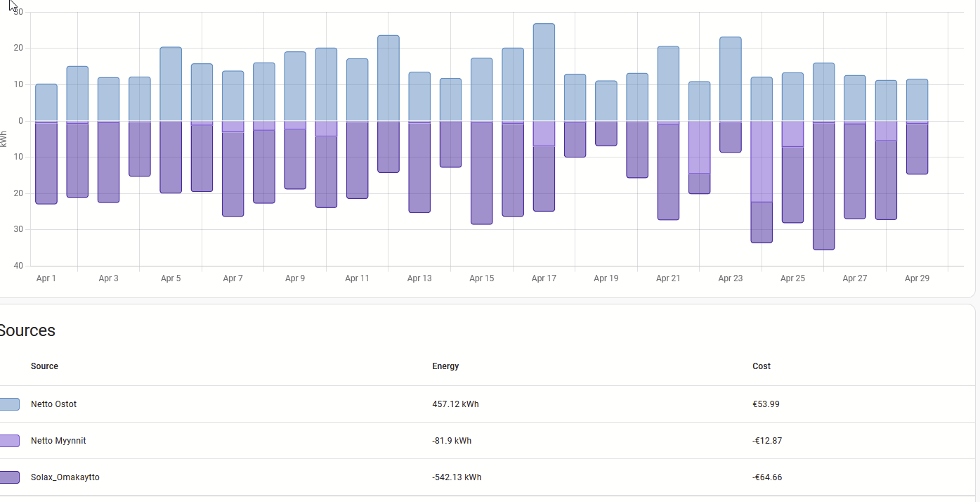This screenshot has width=980, height=502.
Task: Select the Solax_Omakaytto source row label
Action: [x=65, y=477]
